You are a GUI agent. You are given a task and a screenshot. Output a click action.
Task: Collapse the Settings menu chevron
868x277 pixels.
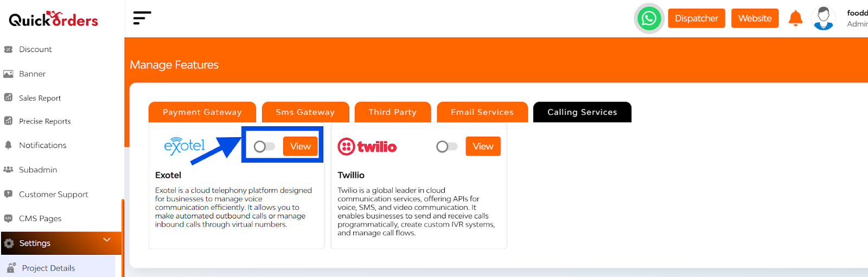click(107, 240)
